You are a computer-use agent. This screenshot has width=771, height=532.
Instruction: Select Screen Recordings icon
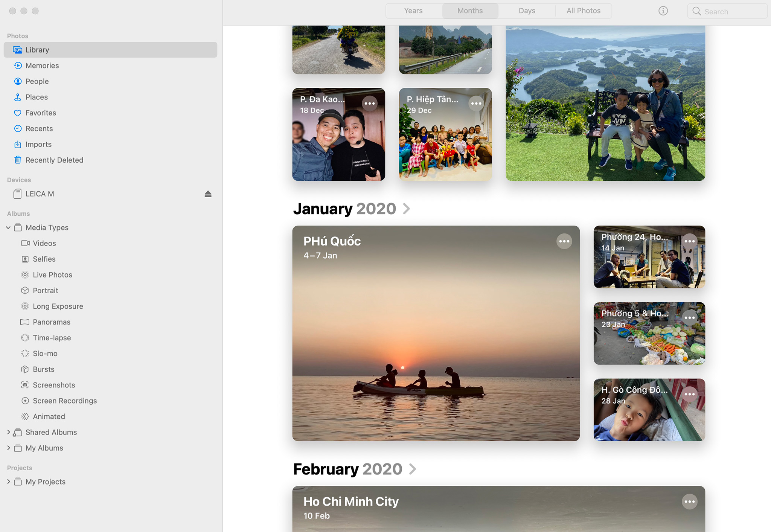pyautogui.click(x=25, y=401)
